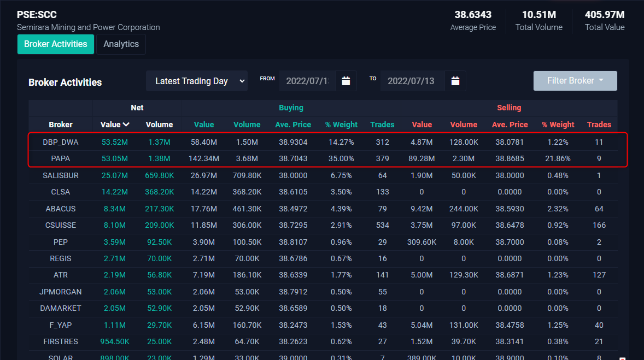The image size is (644, 360).
Task: Sort by Selling Ave. Price header
Action: pyautogui.click(x=510, y=125)
